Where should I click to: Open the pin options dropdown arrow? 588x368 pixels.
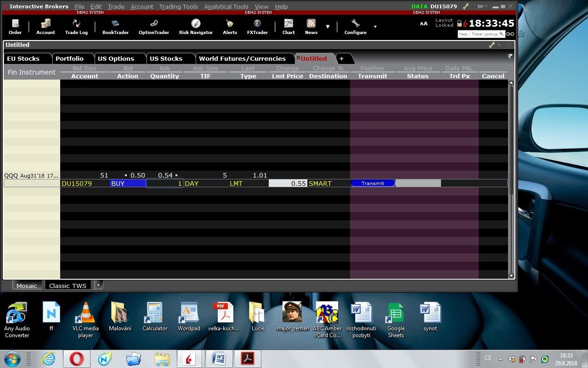486,6
